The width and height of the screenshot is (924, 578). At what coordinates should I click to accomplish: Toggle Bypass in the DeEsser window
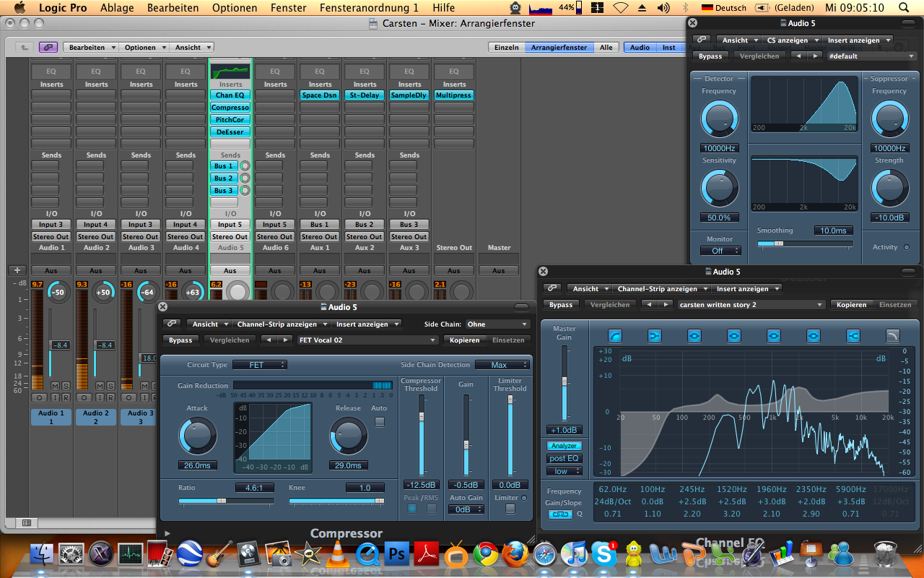click(x=710, y=56)
